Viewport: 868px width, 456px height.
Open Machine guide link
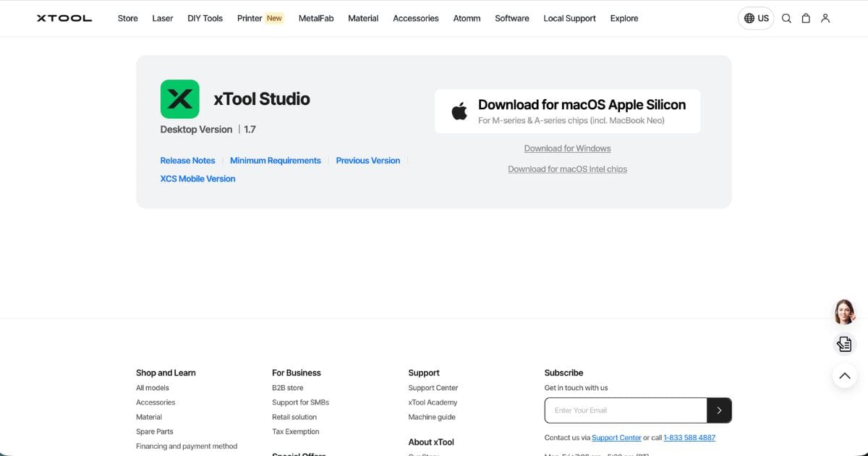click(432, 417)
